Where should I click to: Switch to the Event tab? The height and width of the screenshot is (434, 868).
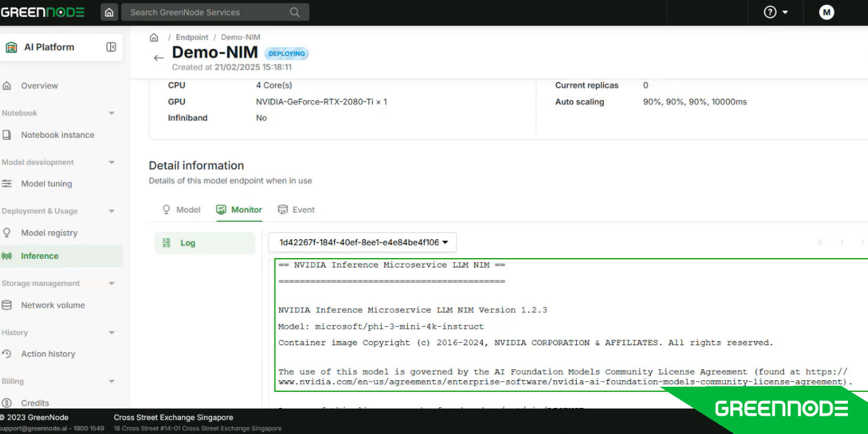coord(296,210)
